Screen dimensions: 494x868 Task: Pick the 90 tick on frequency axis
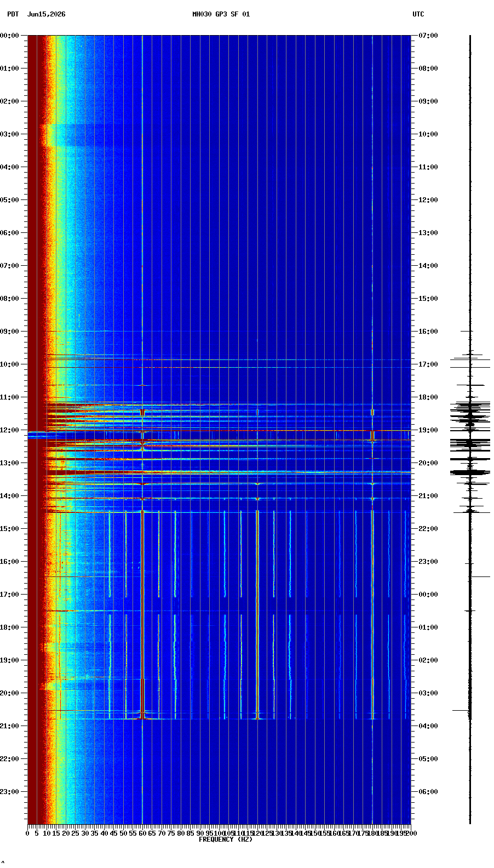(200, 833)
